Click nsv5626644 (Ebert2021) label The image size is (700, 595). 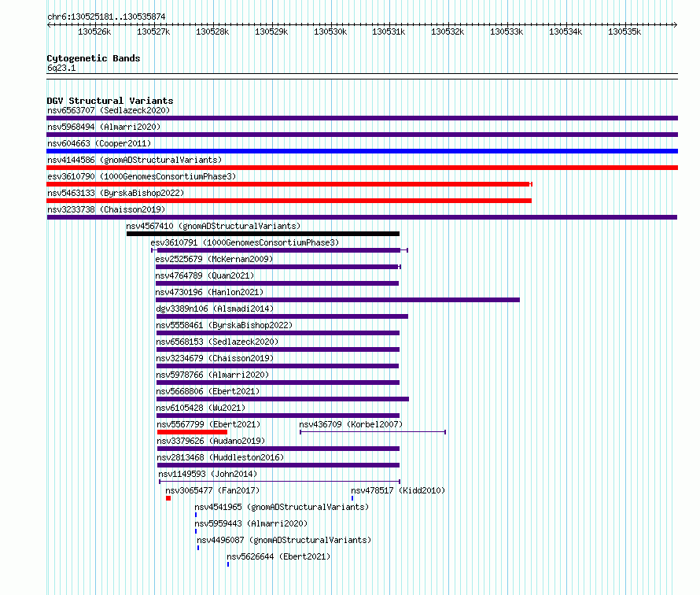[x=278, y=556]
